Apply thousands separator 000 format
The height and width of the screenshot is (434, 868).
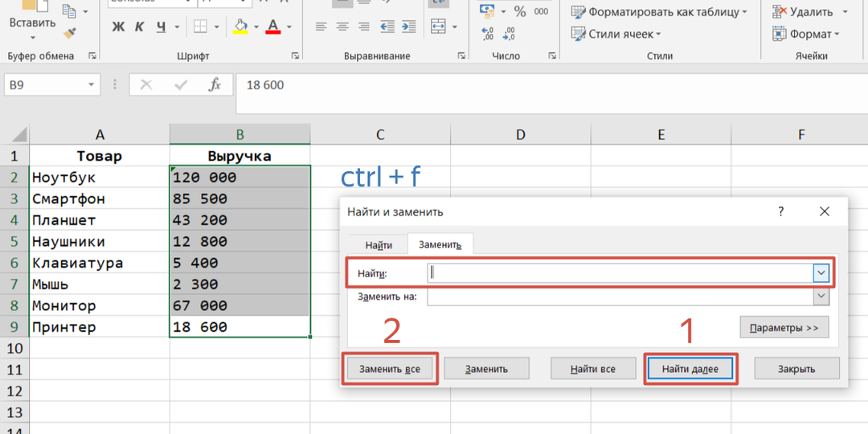(541, 11)
